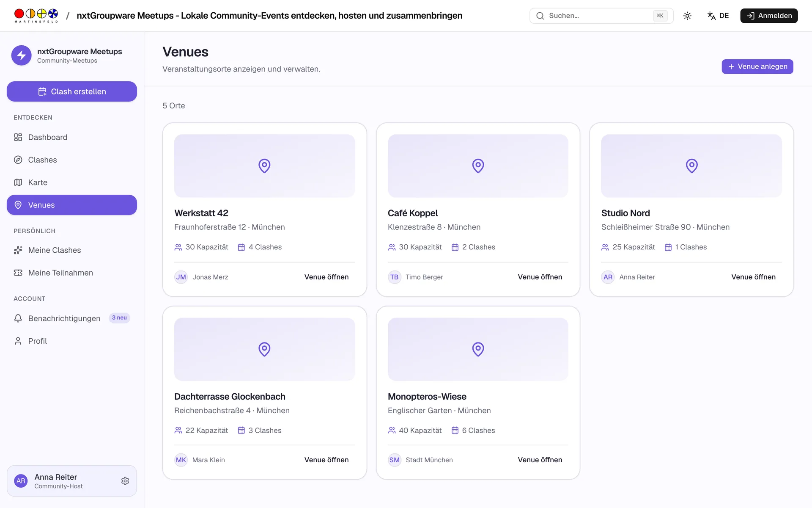Click the AR avatar in sidebar footer

(x=21, y=481)
